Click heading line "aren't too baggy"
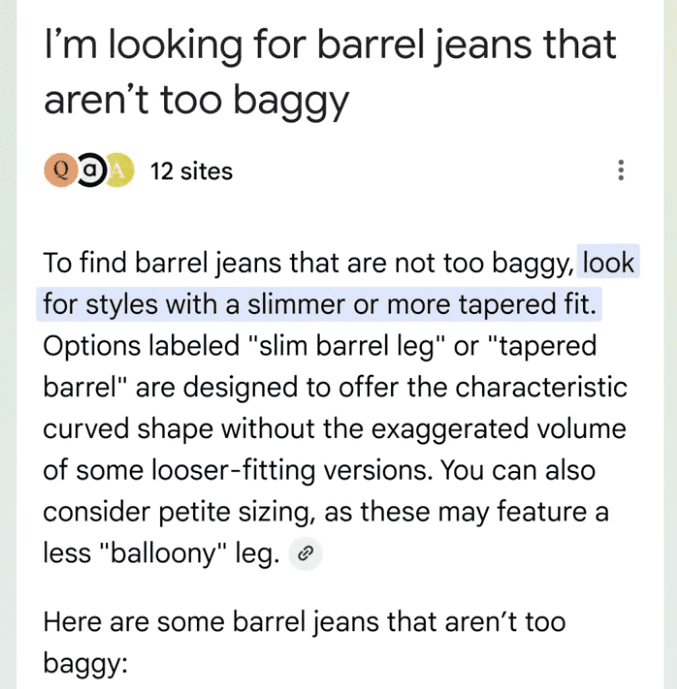Screen dimensions: 677x689 coord(195,100)
